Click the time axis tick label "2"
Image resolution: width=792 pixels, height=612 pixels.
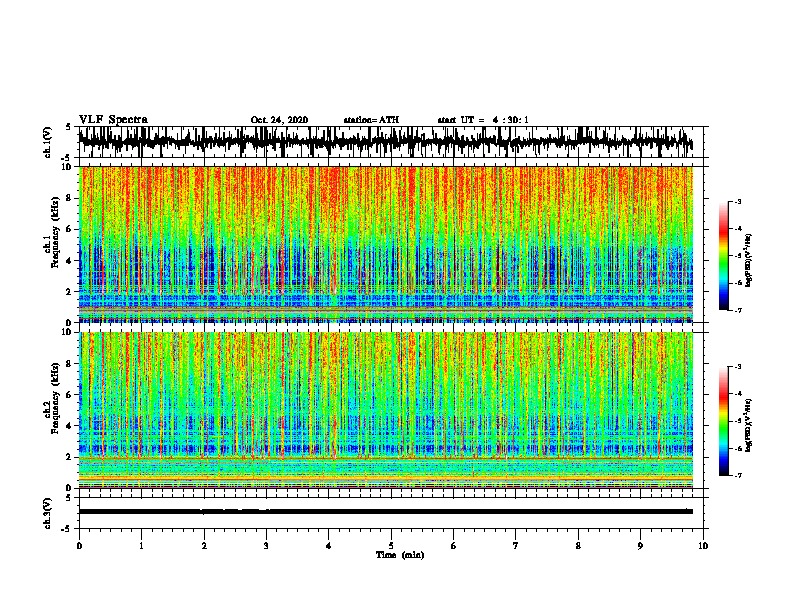coord(204,546)
